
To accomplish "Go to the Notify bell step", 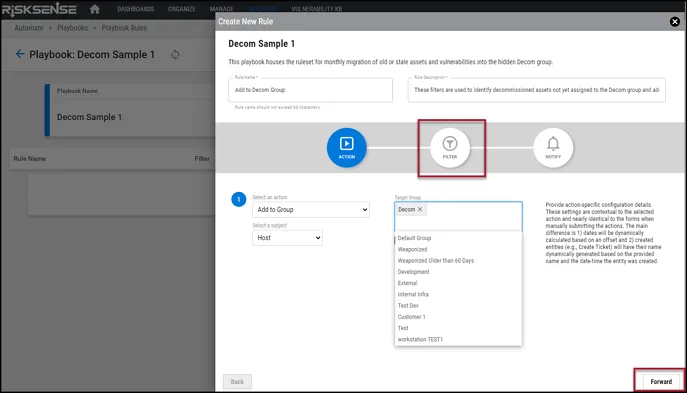I will [553, 148].
